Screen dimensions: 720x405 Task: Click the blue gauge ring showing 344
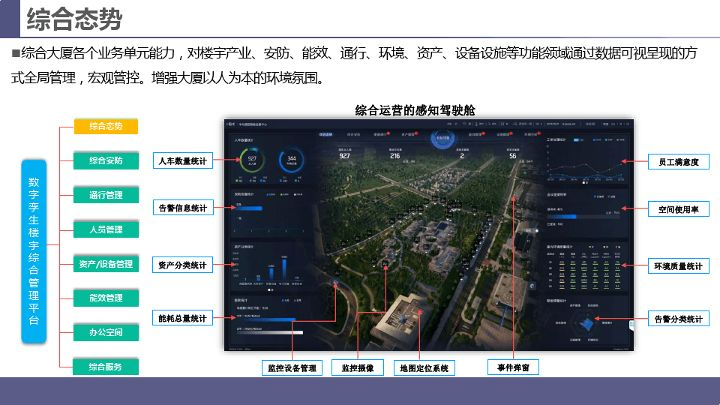291,160
